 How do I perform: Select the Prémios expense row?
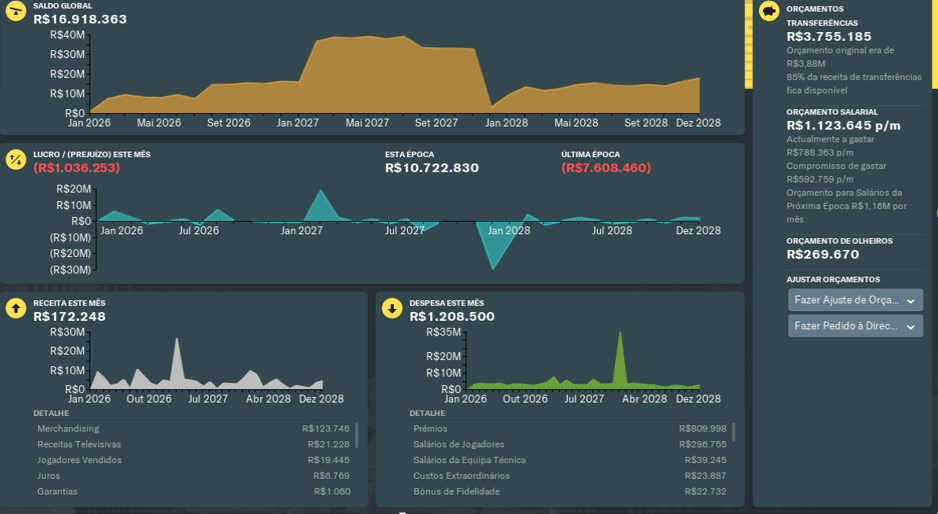coord(570,428)
